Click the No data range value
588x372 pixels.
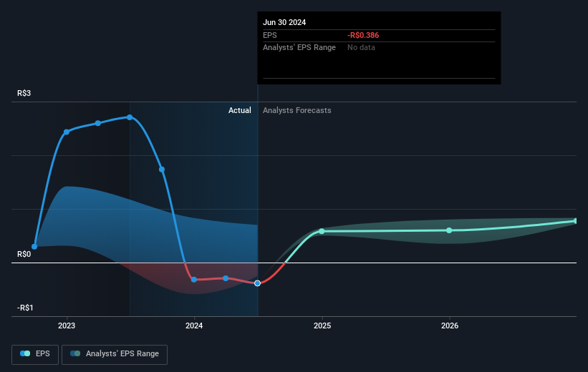(x=361, y=48)
